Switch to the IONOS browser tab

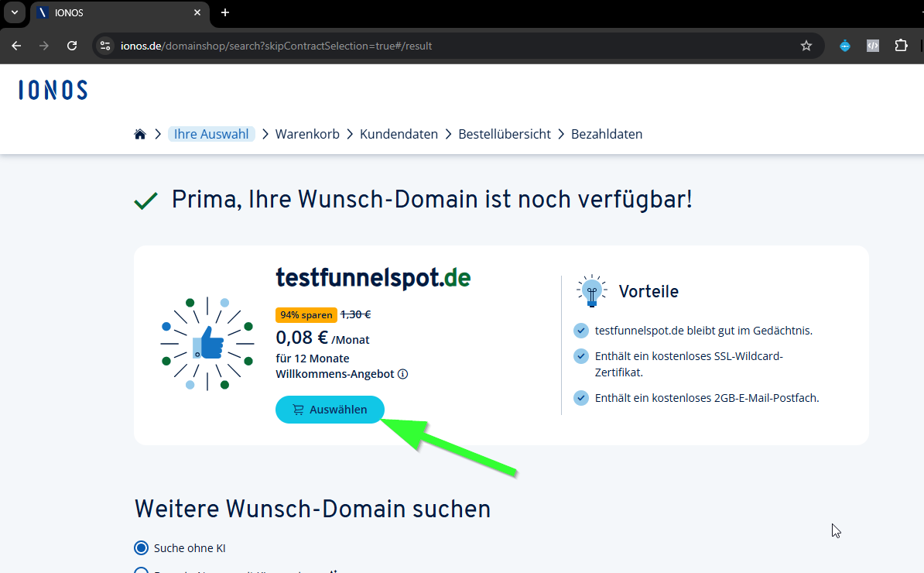[x=120, y=12]
